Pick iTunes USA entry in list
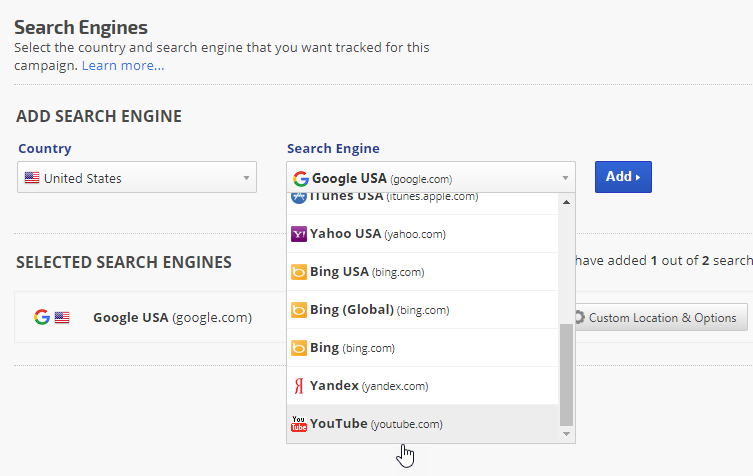 423,203
